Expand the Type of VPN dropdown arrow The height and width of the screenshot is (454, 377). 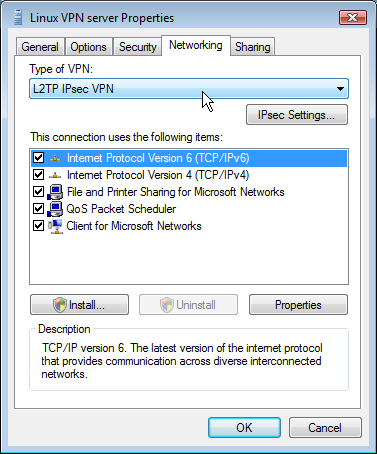pyautogui.click(x=340, y=89)
